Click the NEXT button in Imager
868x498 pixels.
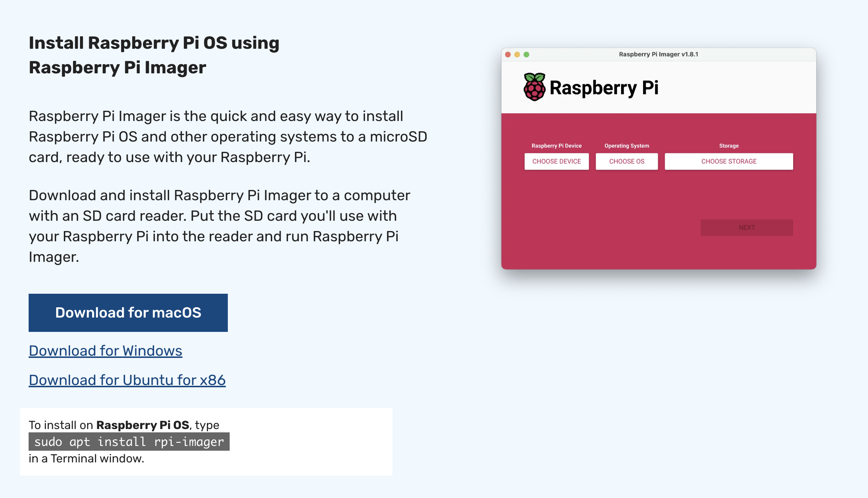[747, 228]
